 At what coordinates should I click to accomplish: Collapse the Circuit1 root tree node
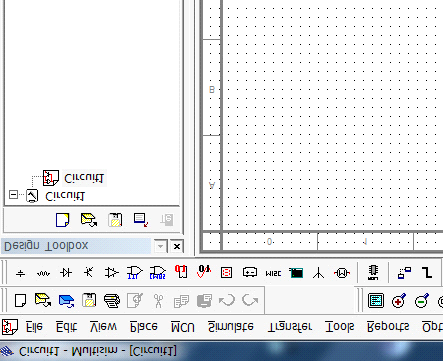(x=13, y=194)
